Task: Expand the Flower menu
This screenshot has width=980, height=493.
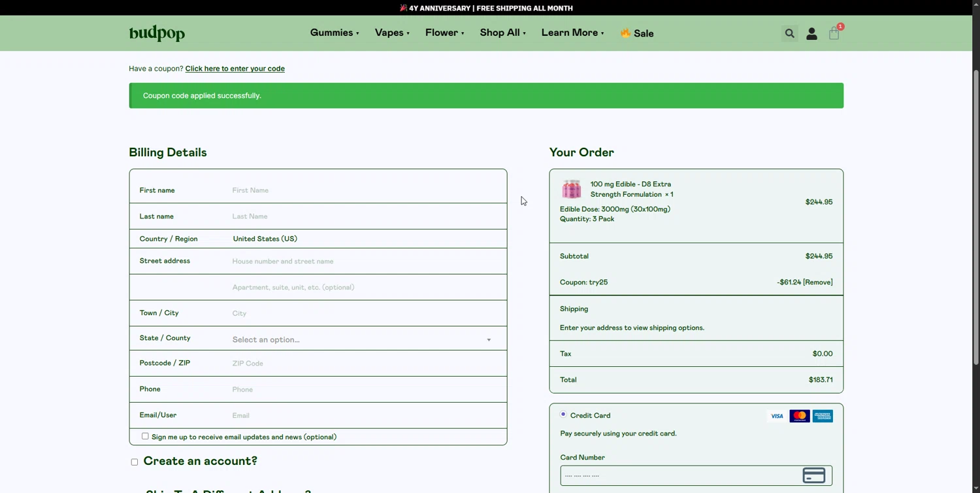Action: [444, 33]
